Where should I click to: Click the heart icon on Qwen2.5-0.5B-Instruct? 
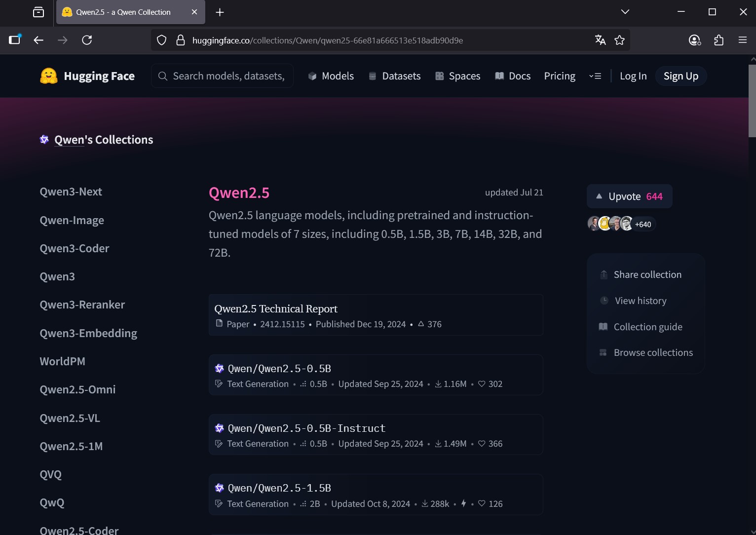pos(482,444)
